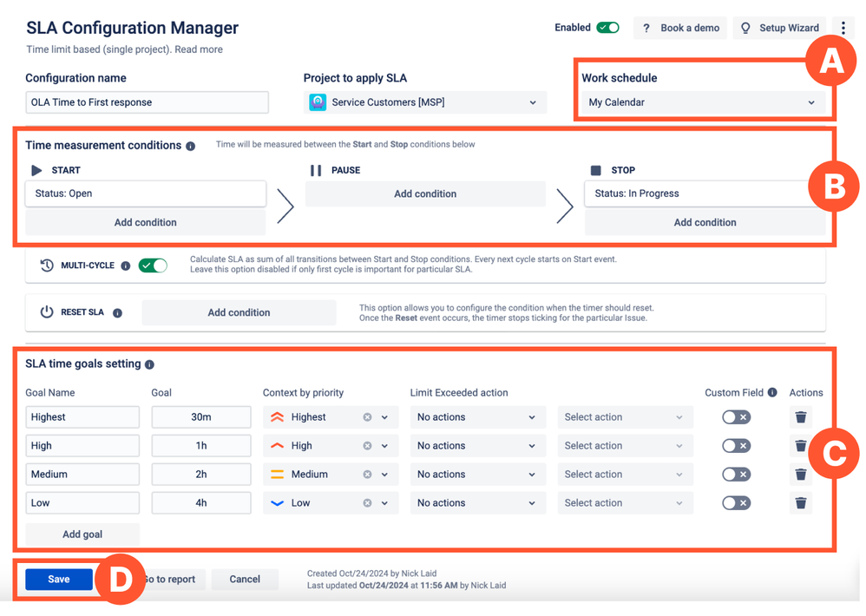Screen dimensions: 866x616
Task: Click the info icon beside Time measurement conditions
Action: click(191, 147)
